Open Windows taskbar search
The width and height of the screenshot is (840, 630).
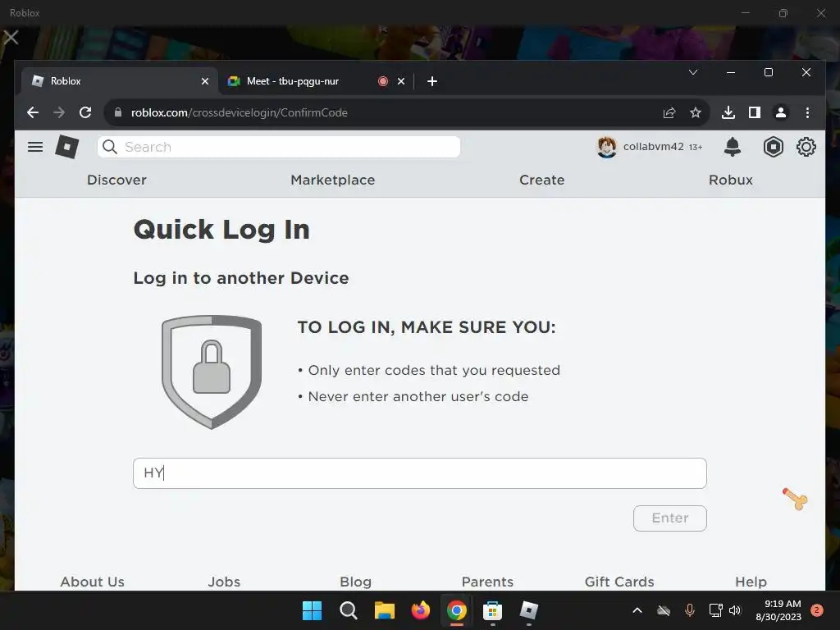(348, 610)
